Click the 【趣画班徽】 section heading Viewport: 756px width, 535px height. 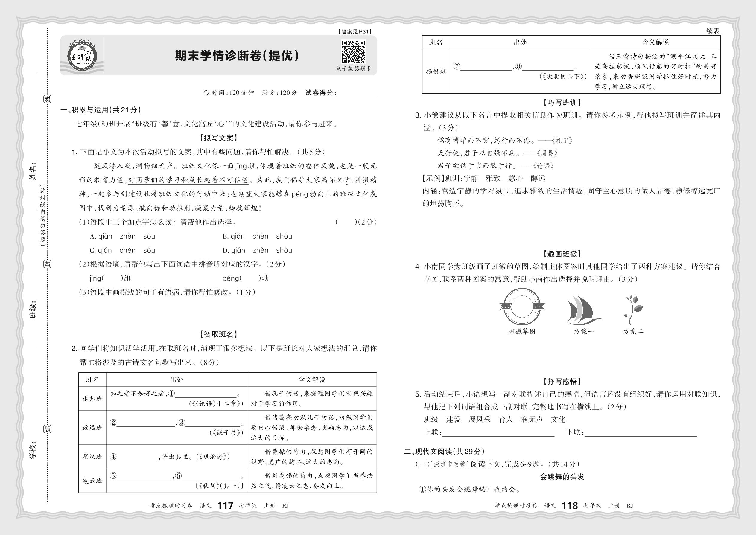pos(562,254)
